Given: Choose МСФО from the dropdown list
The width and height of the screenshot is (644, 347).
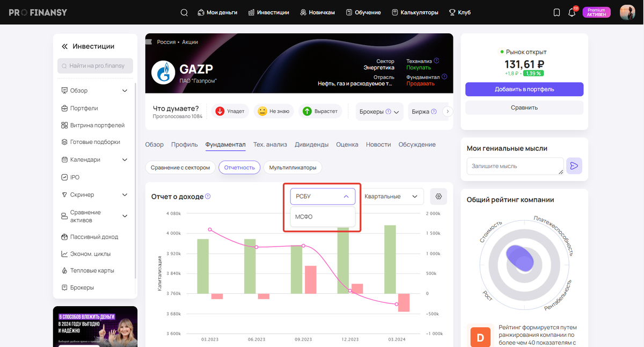Looking at the screenshot, I should pos(323,217).
